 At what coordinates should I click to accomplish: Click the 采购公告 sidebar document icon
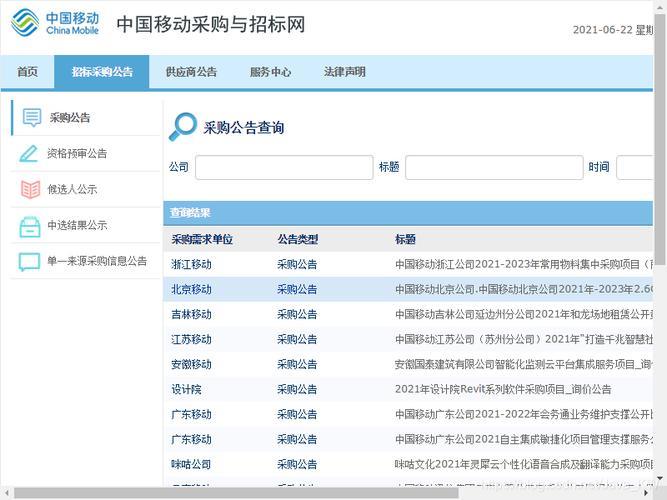coord(32,117)
